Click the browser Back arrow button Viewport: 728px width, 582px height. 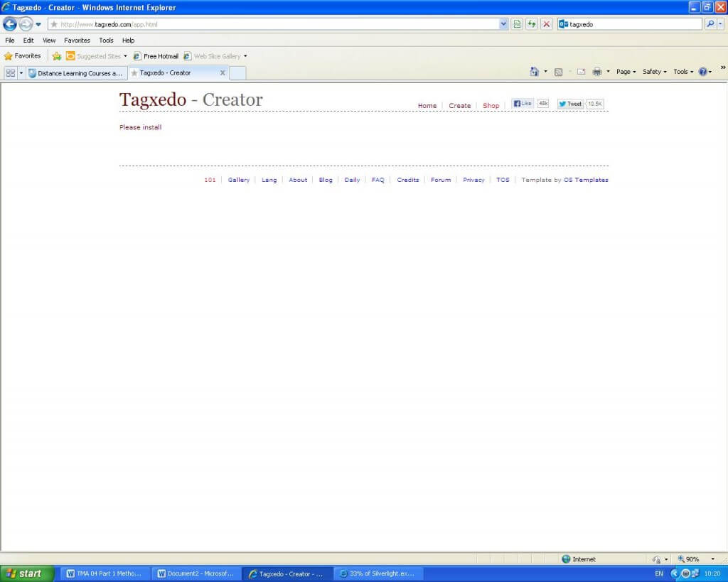click(x=10, y=23)
